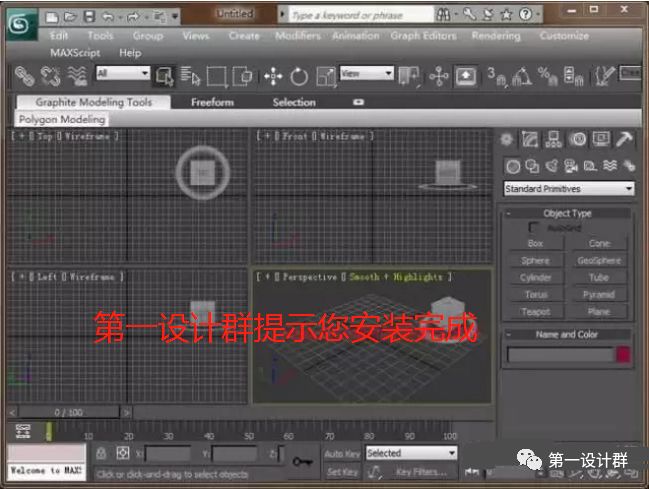Viewport: 649px width, 489px height.
Task: Click the New Scene icon
Action: (52, 17)
